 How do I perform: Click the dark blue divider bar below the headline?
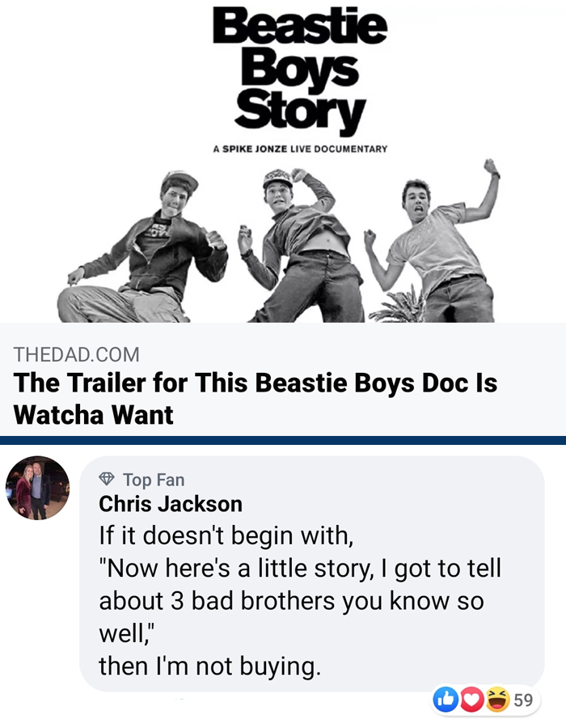(283, 440)
